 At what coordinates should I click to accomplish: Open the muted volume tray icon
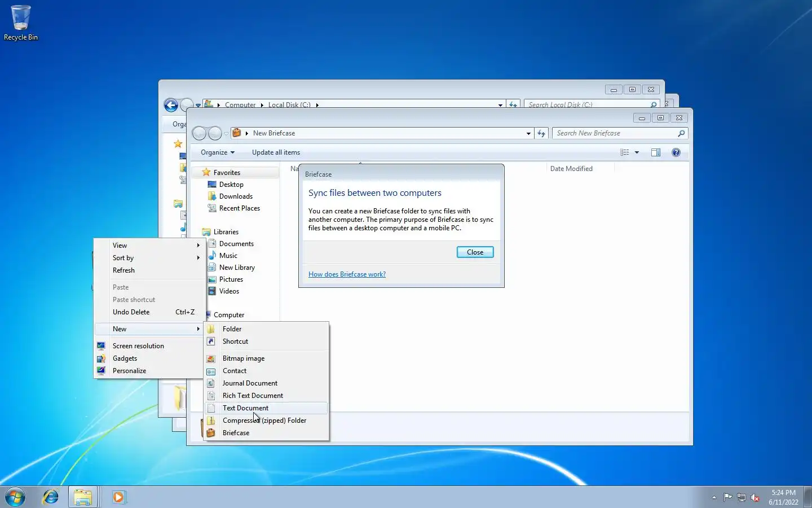755,497
